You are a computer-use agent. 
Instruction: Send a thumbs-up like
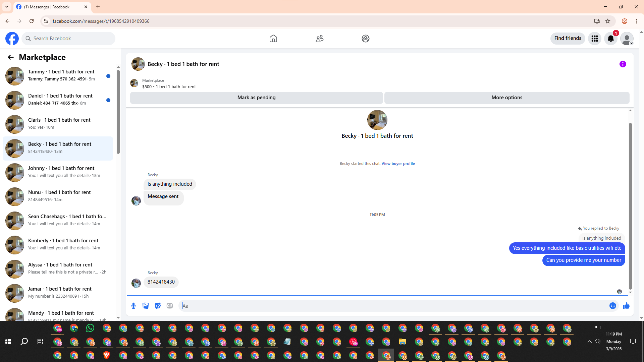(626, 306)
